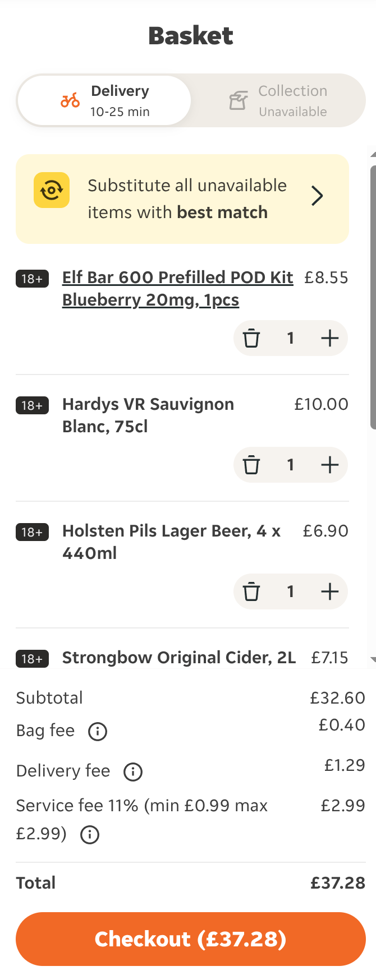
Task: Tap Substitute all unavailable items banner
Action: point(182,199)
